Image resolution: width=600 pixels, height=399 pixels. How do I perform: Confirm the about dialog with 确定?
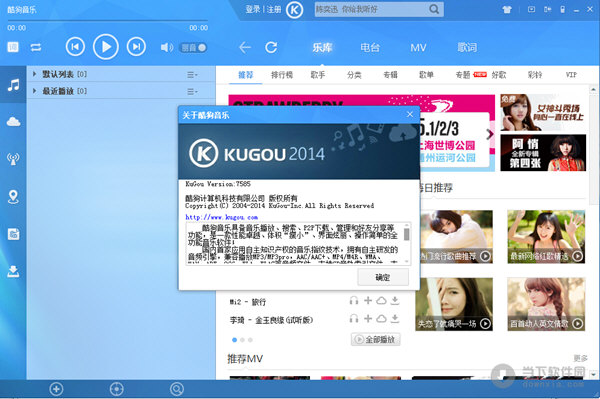click(x=383, y=277)
